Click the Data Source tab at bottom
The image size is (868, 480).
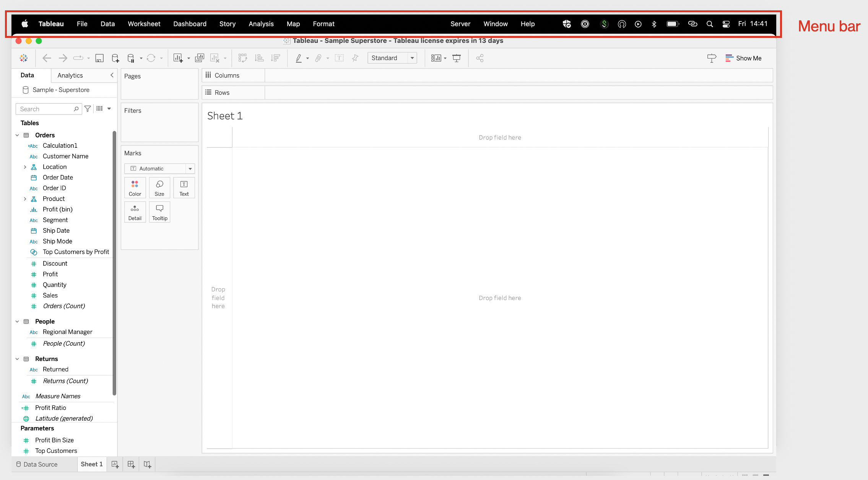pyautogui.click(x=40, y=464)
